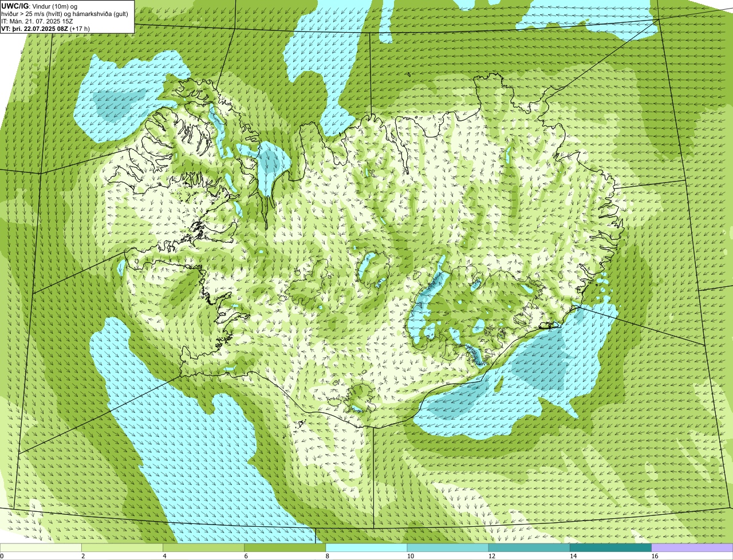Select the 8–10 m/s light cyan legend swatch
The height and width of the screenshot is (560, 733).
pos(366,547)
